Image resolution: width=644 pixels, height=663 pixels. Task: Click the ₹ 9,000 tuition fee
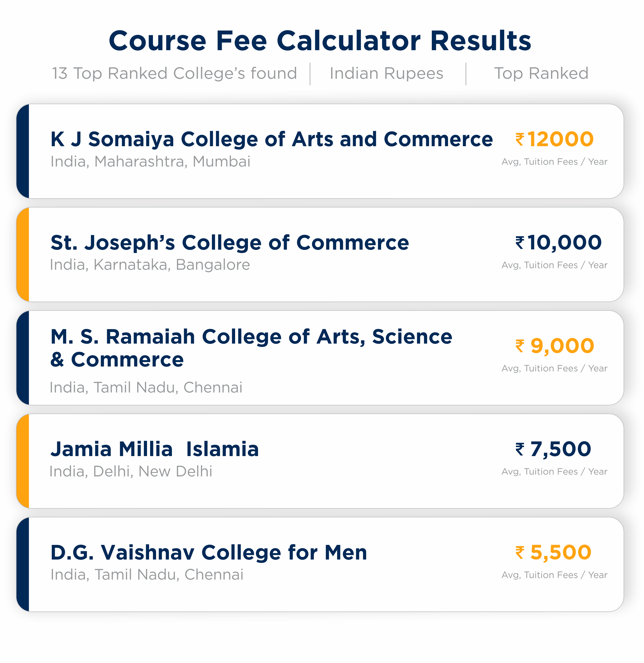(554, 346)
